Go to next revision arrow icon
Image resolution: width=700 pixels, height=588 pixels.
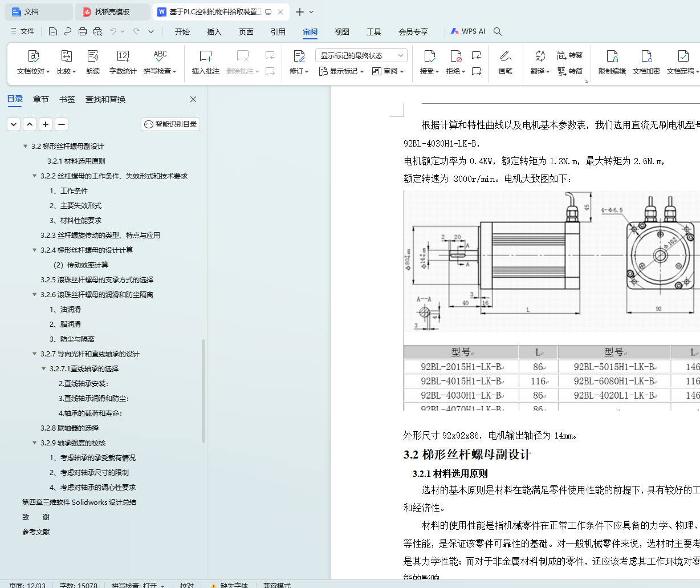[x=477, y=71]
